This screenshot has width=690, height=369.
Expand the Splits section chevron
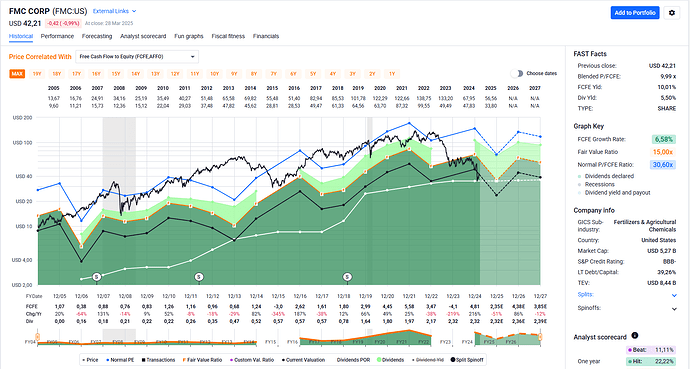(x=674, y=295)
